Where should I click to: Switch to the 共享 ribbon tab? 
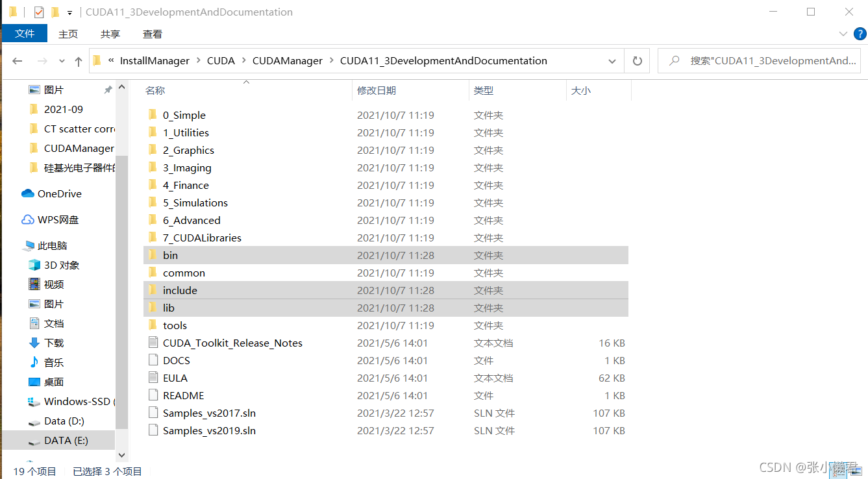pyautogui.click(x=110, y=34)
